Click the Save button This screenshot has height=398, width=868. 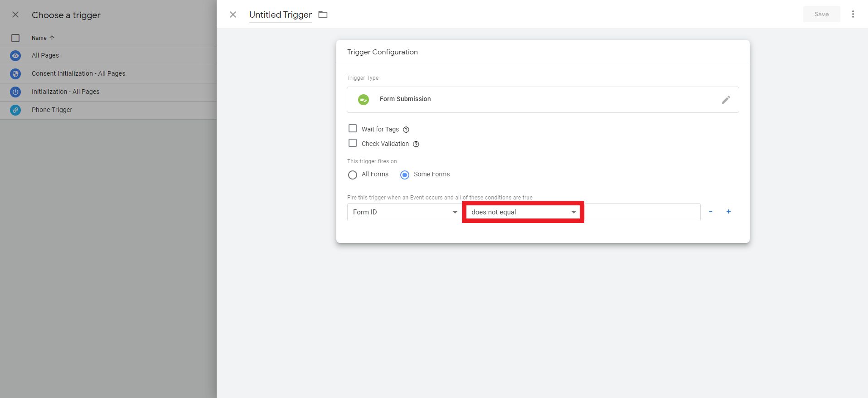coord(821,15)
